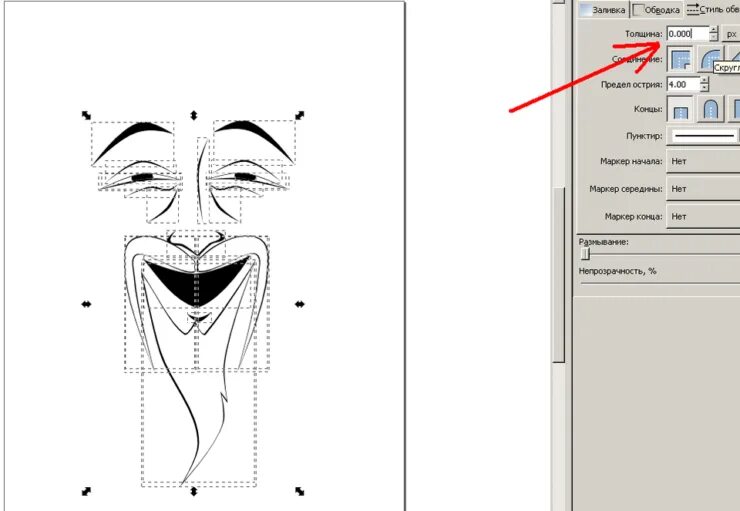The width and height of the screenshot is (740, 511).
Task: Open the Маркер середины dropdown
Action: click(703, 189)
